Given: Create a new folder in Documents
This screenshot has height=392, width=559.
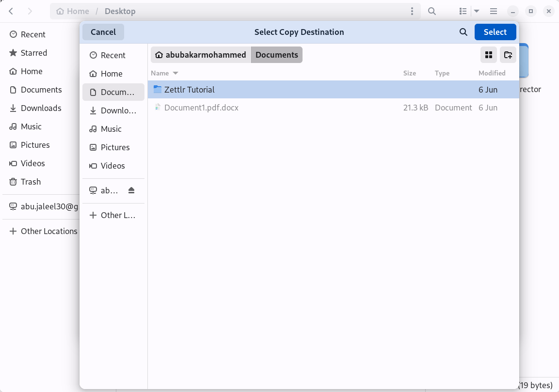Looking at the screenshot, I should (508, 55).
